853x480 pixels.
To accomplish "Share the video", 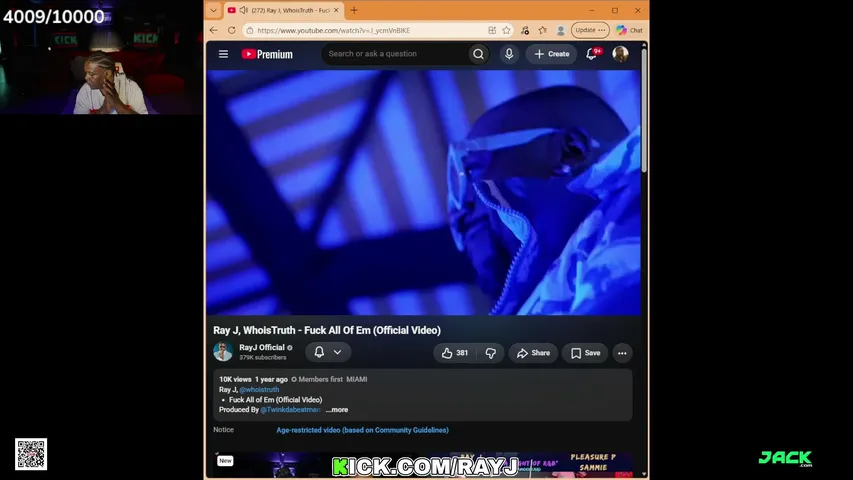I will (x=533, y=353).
